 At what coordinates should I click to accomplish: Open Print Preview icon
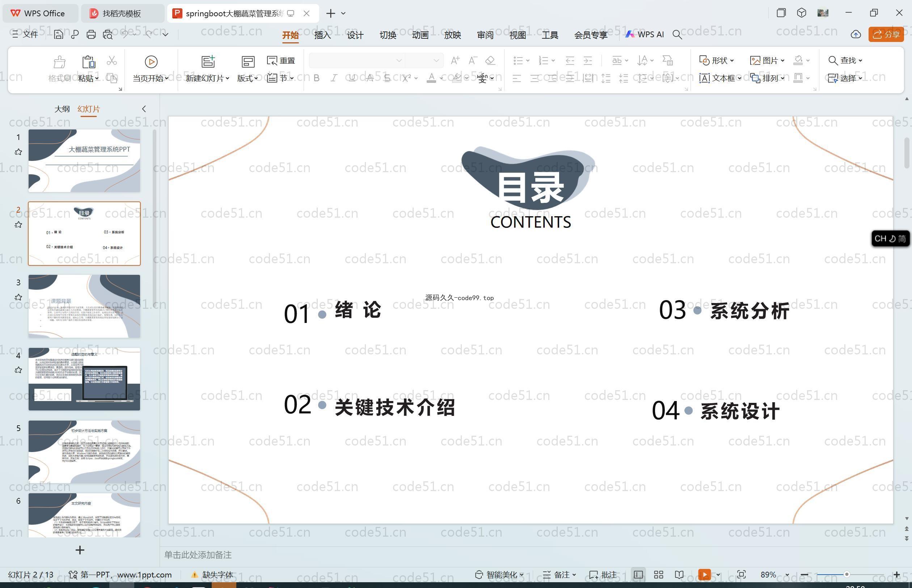click(x=108, y=34)
